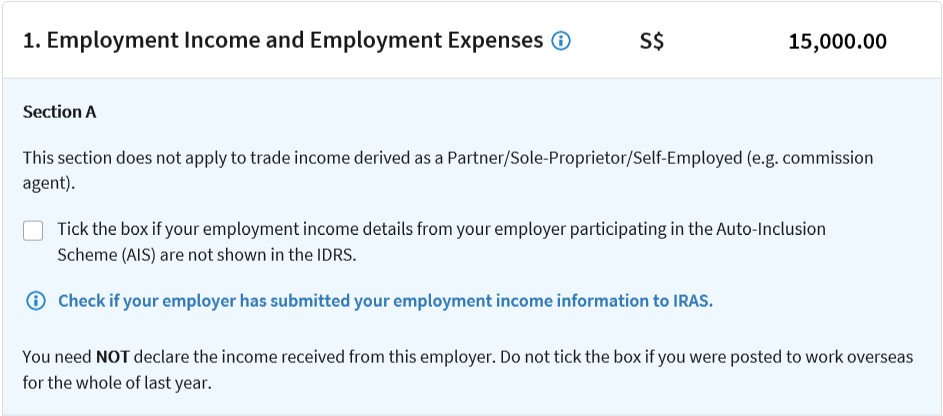
Task: Click the '(e.g. commission' example text
Action: pos(816,158)
